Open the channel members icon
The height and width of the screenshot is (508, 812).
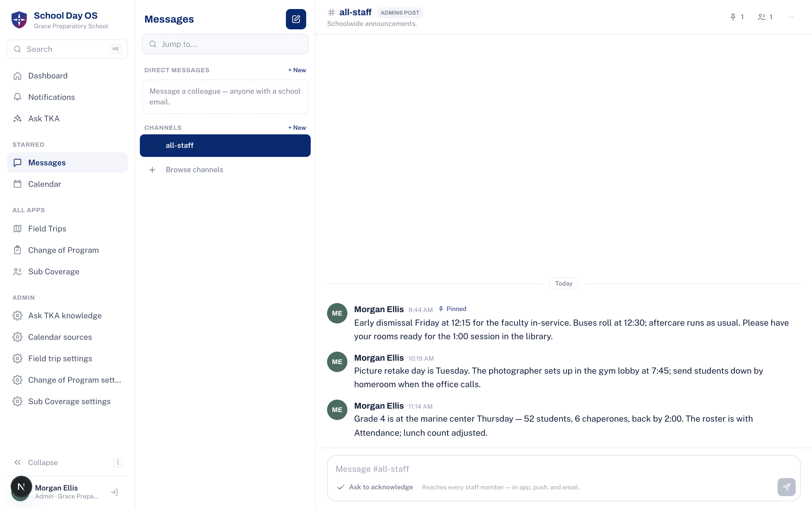pos(762,17)
